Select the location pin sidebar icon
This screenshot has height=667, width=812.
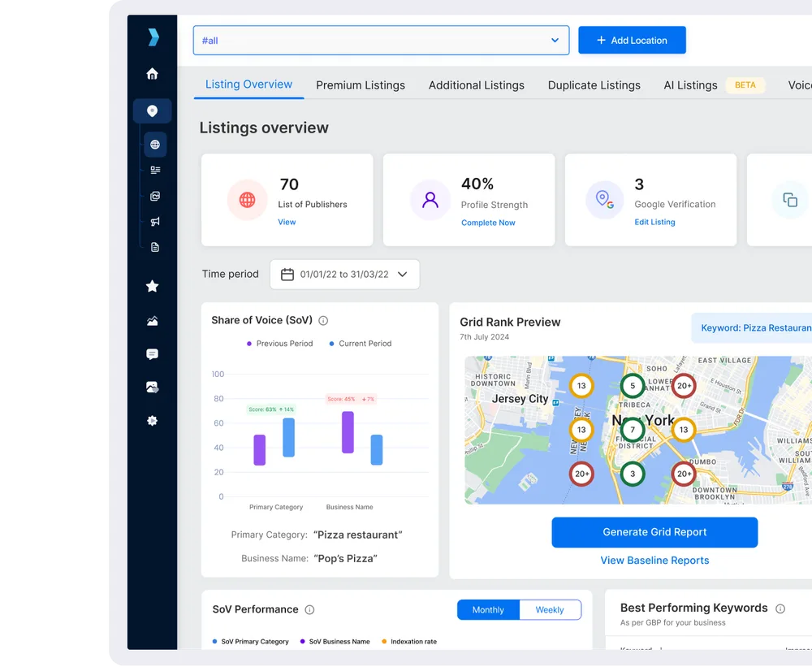[153, 111]
